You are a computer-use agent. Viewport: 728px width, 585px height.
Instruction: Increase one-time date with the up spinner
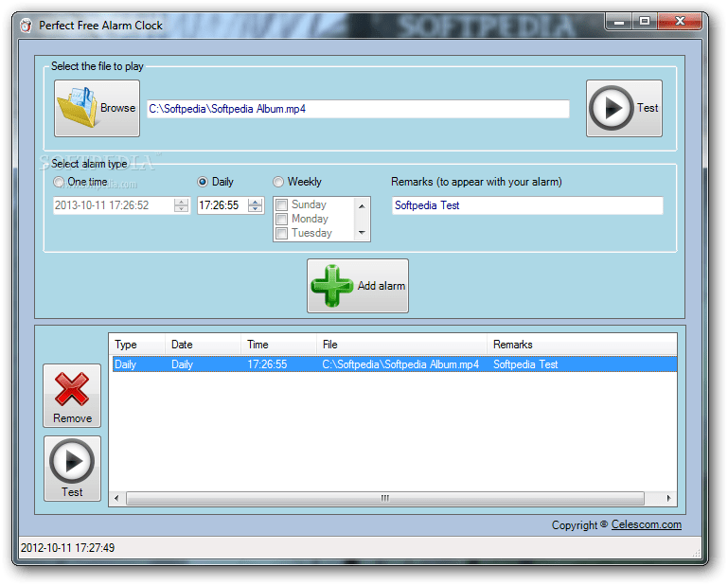point(181,202)
